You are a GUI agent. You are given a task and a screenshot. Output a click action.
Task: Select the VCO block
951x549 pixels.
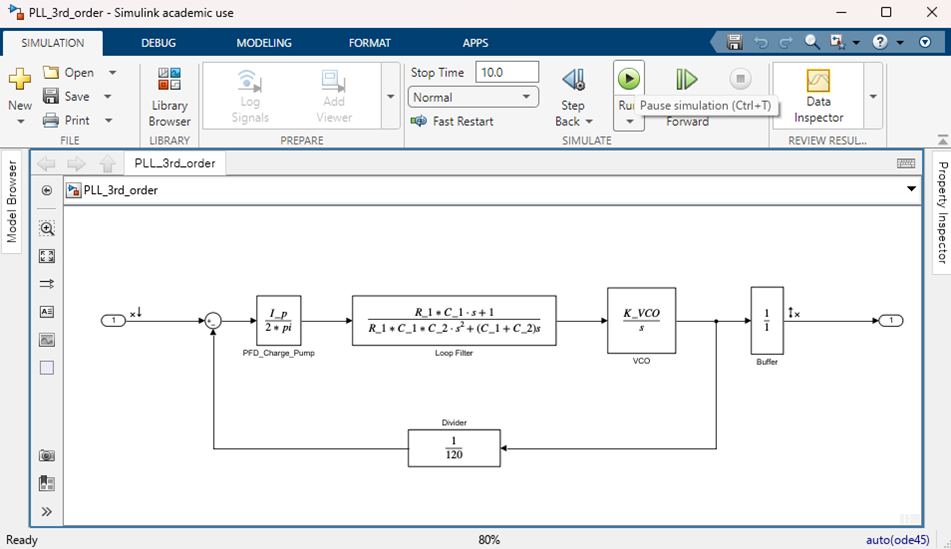(x=641, y=320)
